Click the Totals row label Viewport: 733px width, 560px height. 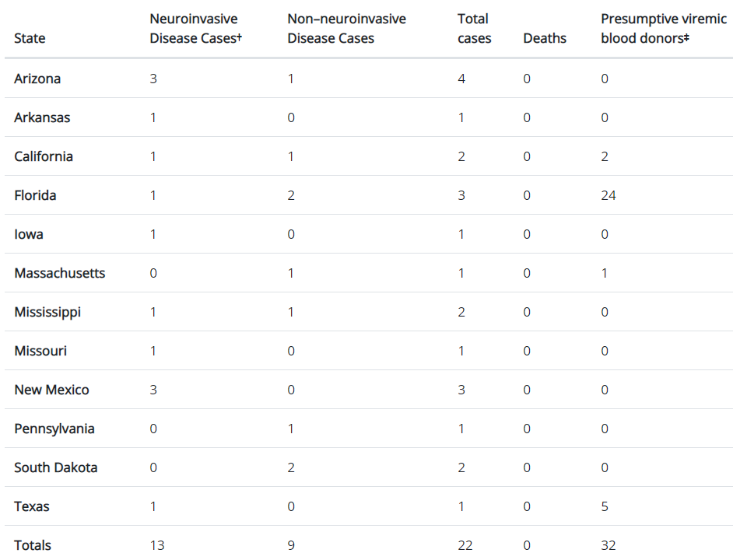[x=32, y=545]
